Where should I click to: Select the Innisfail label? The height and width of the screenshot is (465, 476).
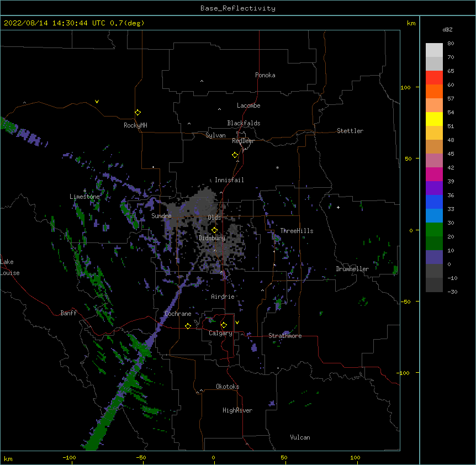click(x=229, y=180)
